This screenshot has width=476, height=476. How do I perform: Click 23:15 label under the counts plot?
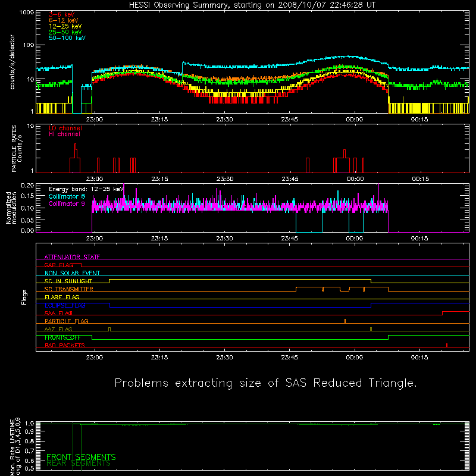point(159,120)
